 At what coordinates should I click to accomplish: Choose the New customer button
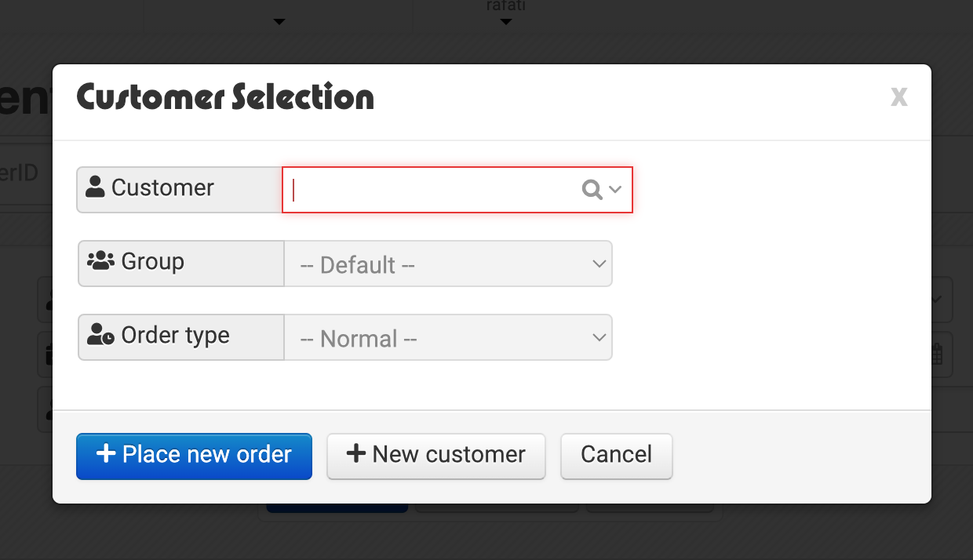436,456
